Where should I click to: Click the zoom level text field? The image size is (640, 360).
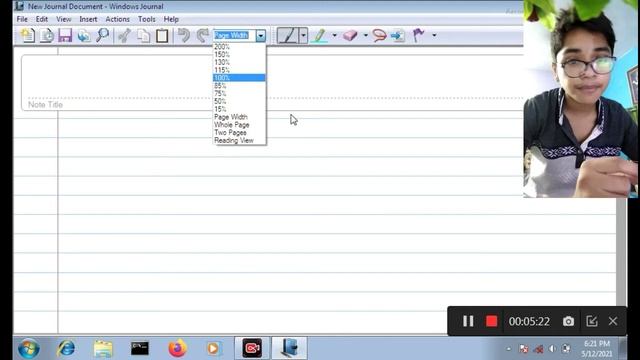[x=235, y=36]
